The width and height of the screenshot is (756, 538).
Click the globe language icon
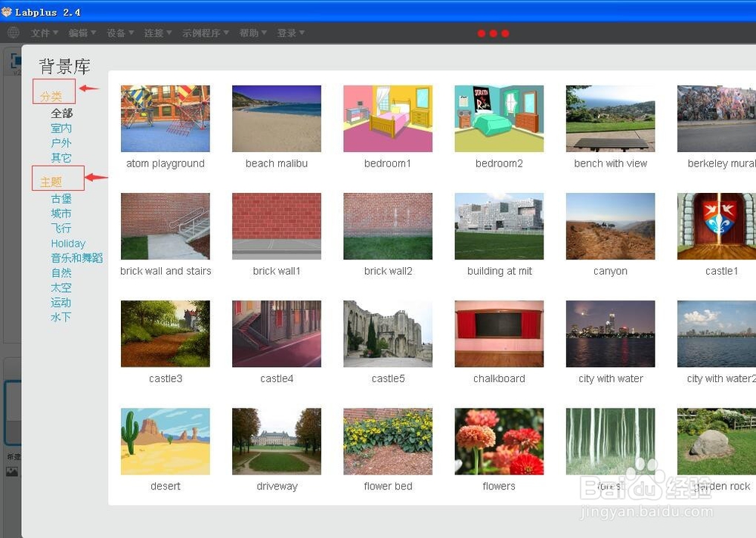point(14,33)
